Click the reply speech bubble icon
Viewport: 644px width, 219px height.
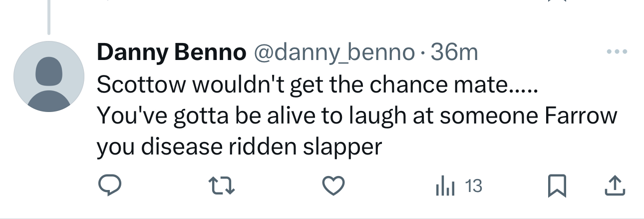pyautogui.click(x=108, y=186)
